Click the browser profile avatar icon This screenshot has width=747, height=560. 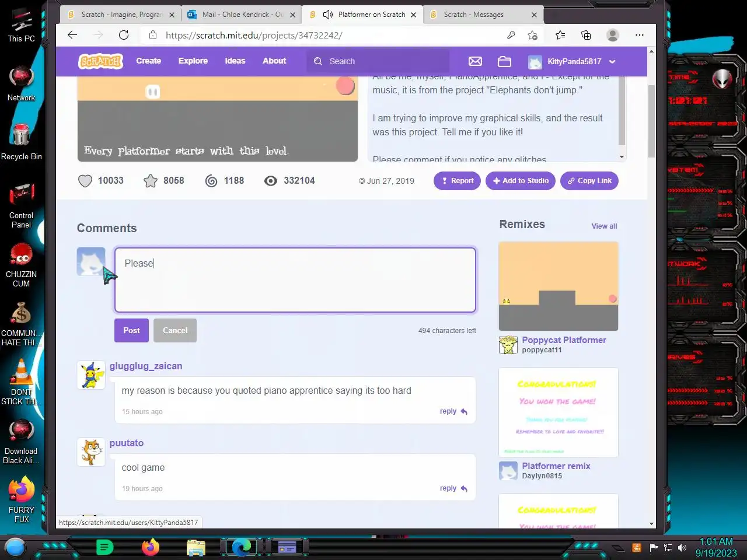pos(613,35)
